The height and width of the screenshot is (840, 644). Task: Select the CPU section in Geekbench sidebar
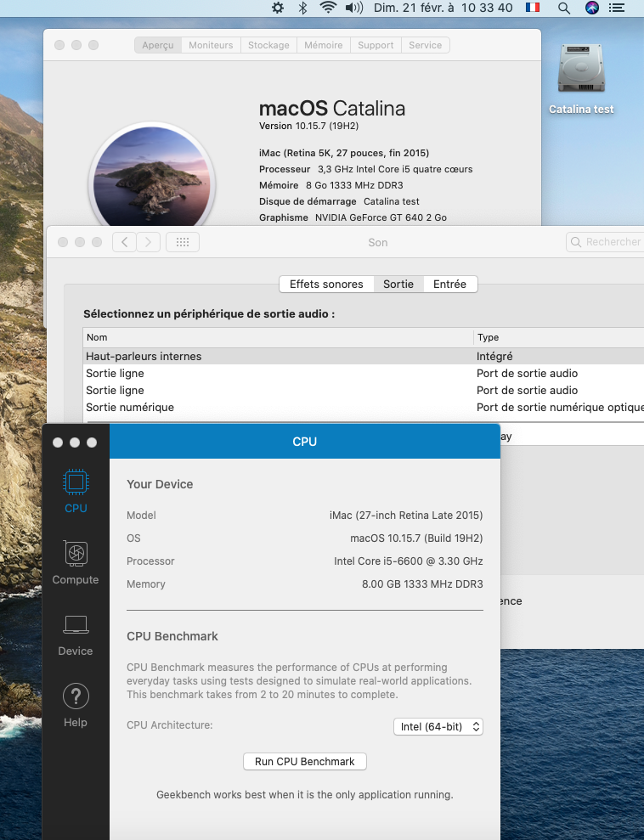point(76,491)
